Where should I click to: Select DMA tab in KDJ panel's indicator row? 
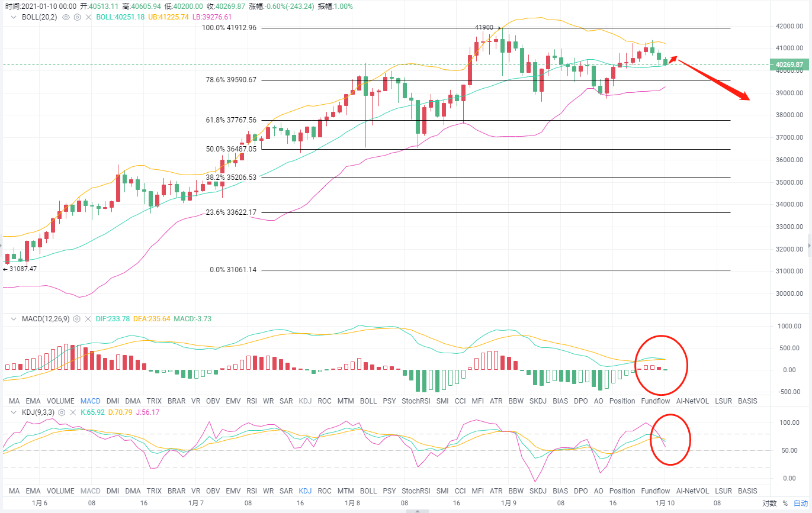coord(133,491)
